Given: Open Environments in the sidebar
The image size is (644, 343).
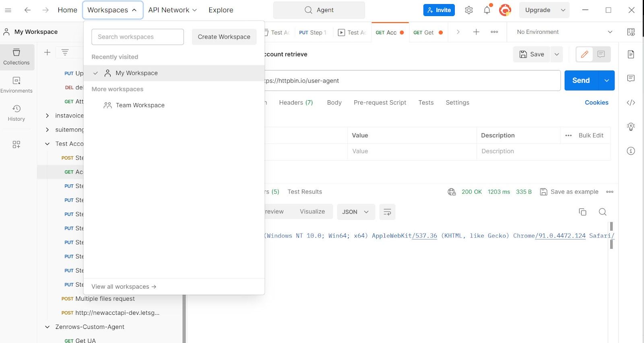Looking at the screenshot, I should (17, 85).
